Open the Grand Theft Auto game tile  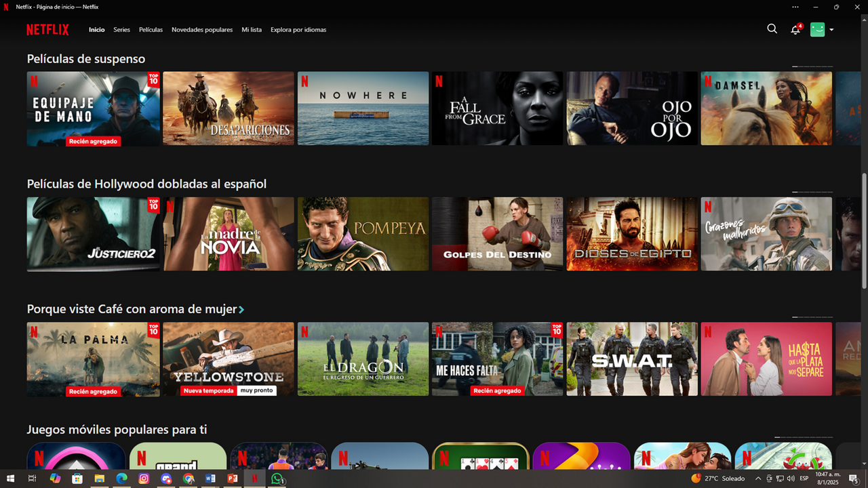click(178, 455)
